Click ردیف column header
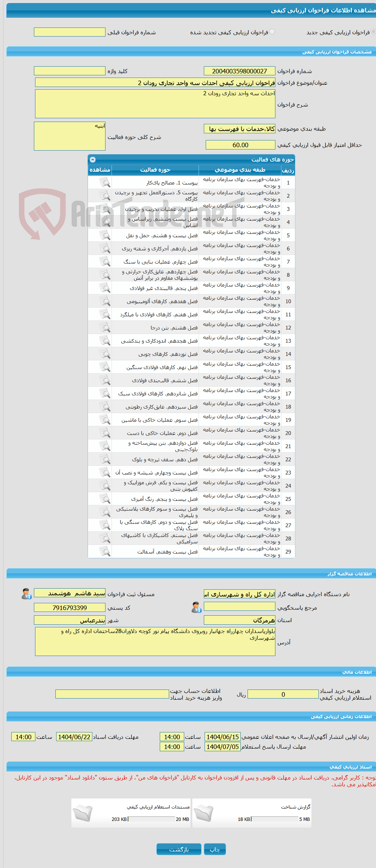The image size is (376, 868). tap(288, 170)
